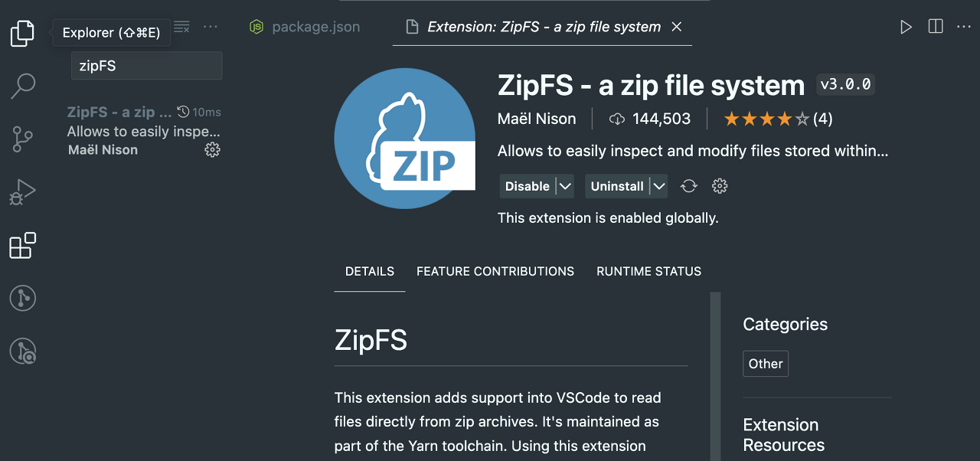
Task: Open the Explorer view in activity bar
Action: click(x=22, y=33)
